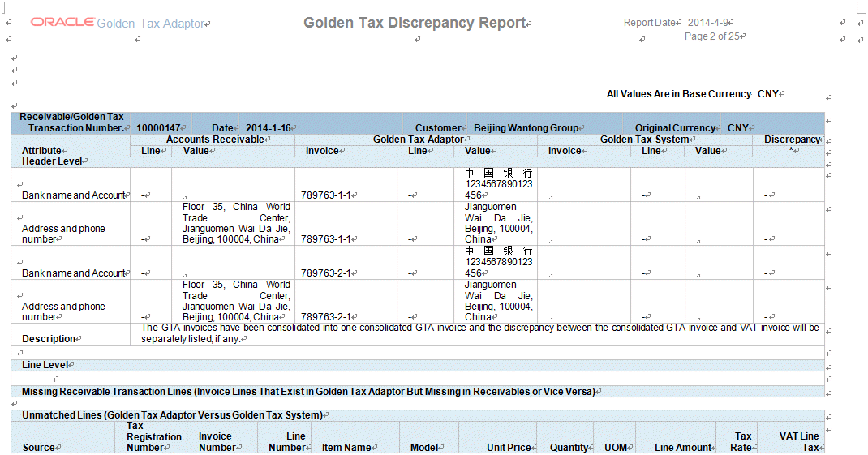Click the Description row label
This screenshot has width=868, height=455.
[x=49, y=339]
